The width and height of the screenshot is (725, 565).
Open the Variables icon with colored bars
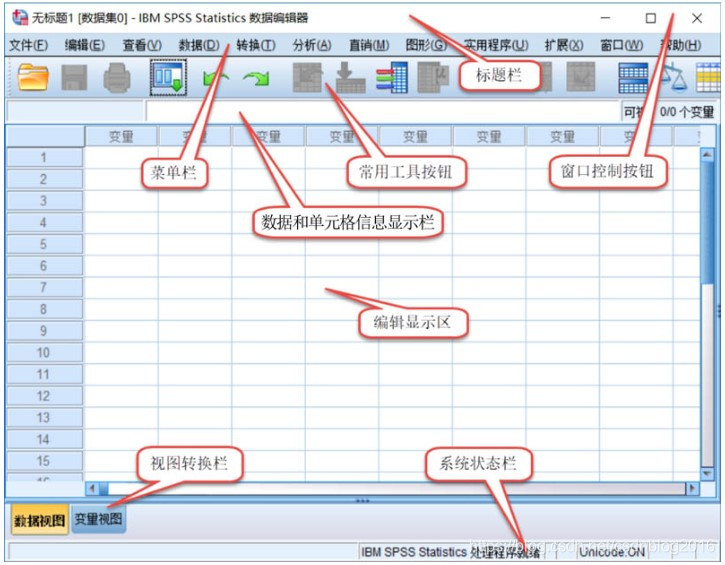coord(391,77)
